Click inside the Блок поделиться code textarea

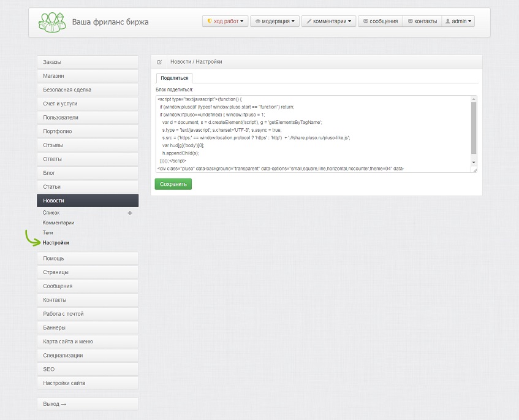(313, 134)
